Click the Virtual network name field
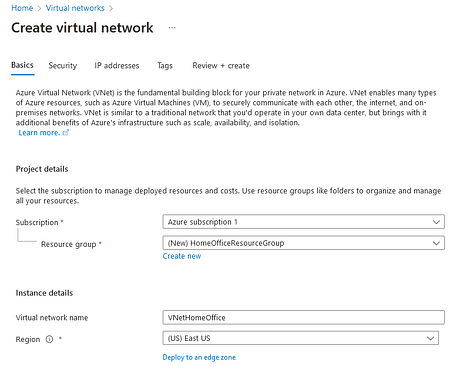Screen dimensions: 467x378 click(303, 317)
